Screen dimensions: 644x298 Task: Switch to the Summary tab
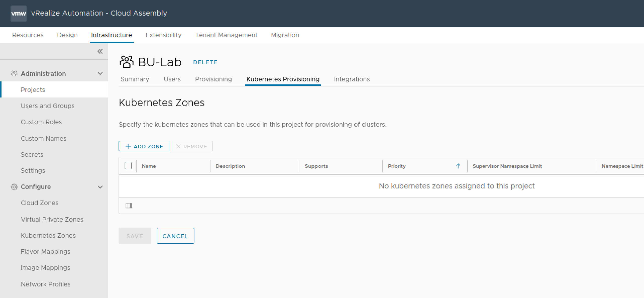click(135, 79)
